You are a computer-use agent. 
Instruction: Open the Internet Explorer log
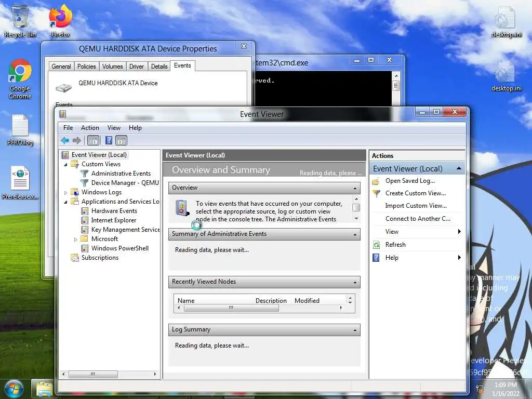(113, 220)
